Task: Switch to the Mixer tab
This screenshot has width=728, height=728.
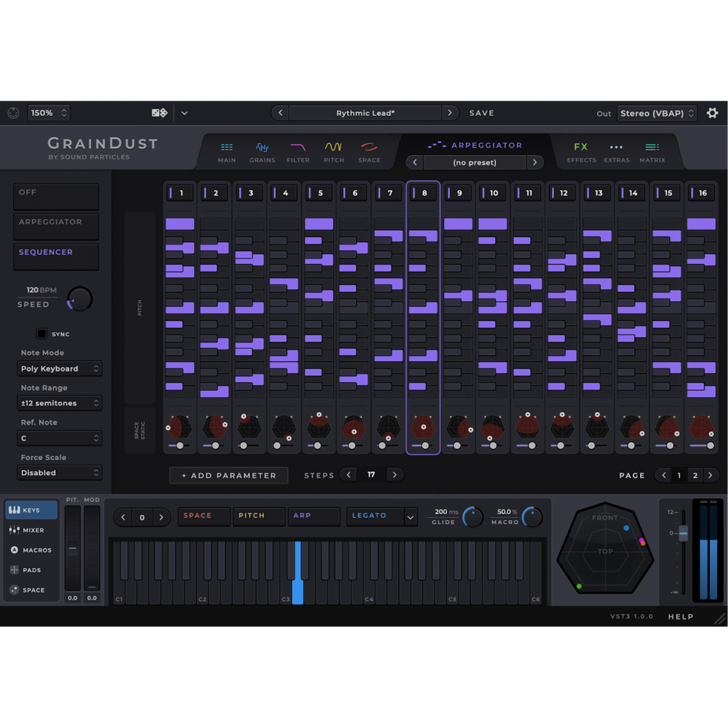Action: point(31,530)
